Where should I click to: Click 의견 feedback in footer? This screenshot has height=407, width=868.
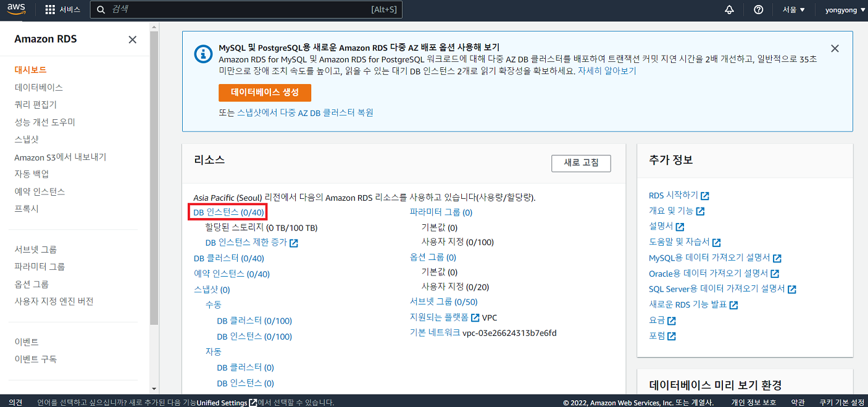(x=15, y=403)
